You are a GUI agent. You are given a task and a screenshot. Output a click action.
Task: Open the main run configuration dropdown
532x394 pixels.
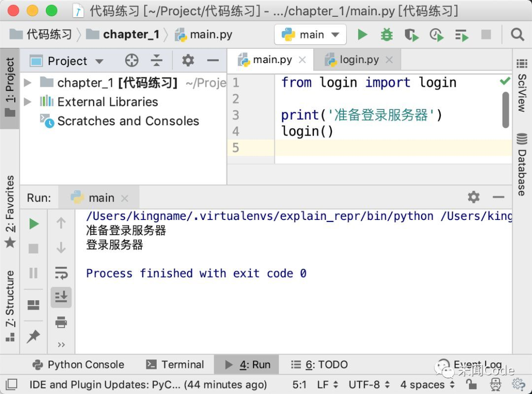(310, 35)
